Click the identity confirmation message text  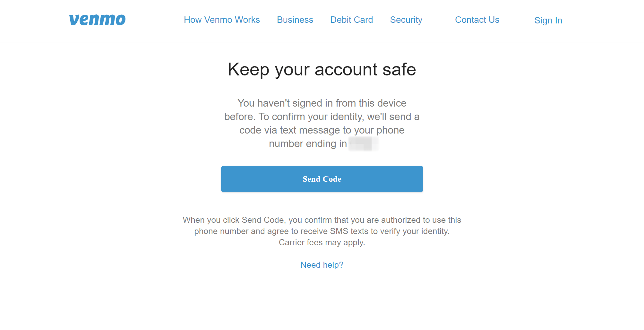pos(322,123)
